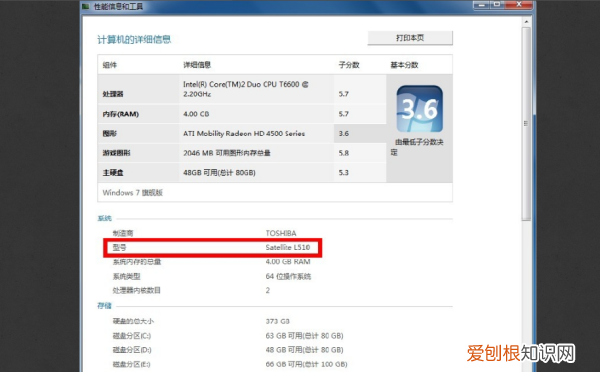Click the 处理器内核数目 label
The image size is (600, 372).
(137, 290)
